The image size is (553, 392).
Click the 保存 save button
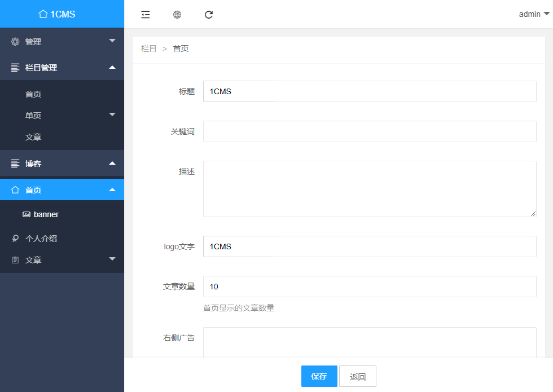(319, 376)
